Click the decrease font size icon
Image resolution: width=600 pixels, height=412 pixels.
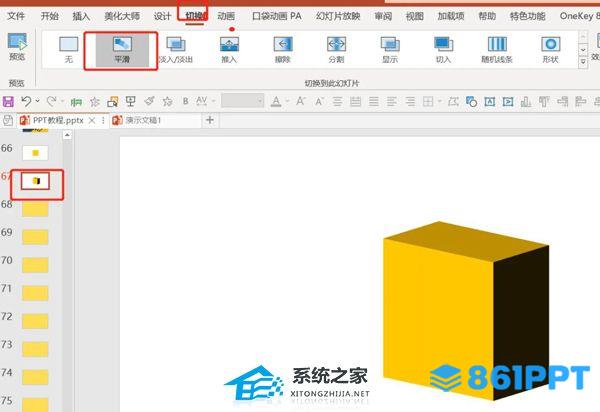pyautogui.click(x=319, y=101)
